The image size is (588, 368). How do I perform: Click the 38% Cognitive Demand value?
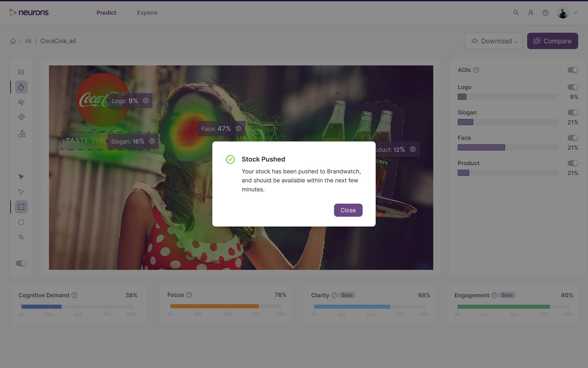(131, 295)
